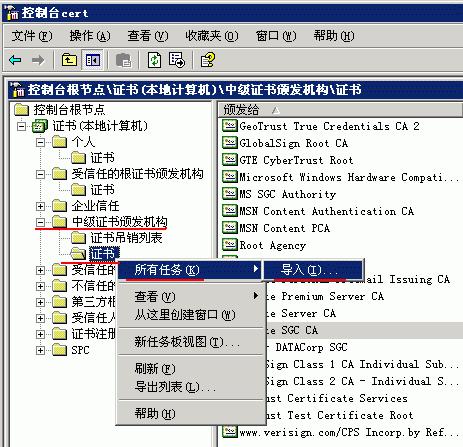Select the Test Certificate Root row

[x=340, y=415]
